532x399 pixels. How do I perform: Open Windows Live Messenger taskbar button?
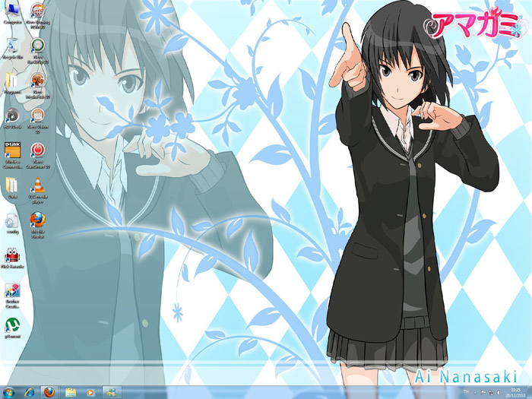tap(112, 393)
